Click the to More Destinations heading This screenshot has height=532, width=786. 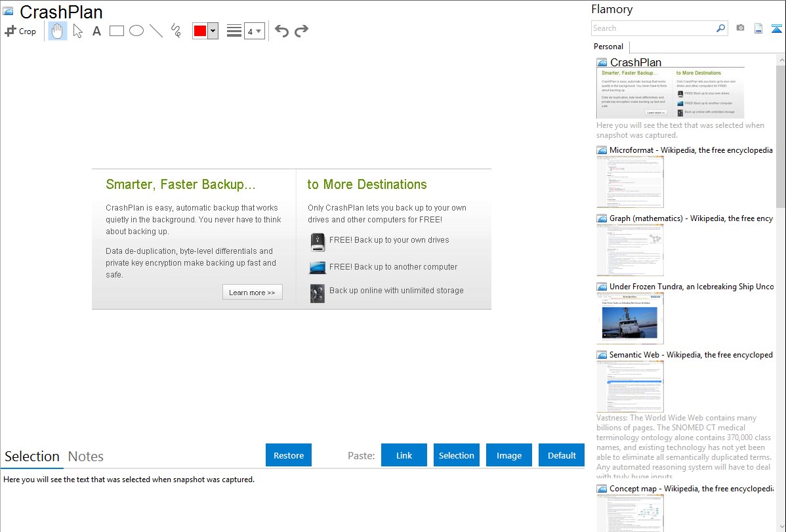[367, 184]
